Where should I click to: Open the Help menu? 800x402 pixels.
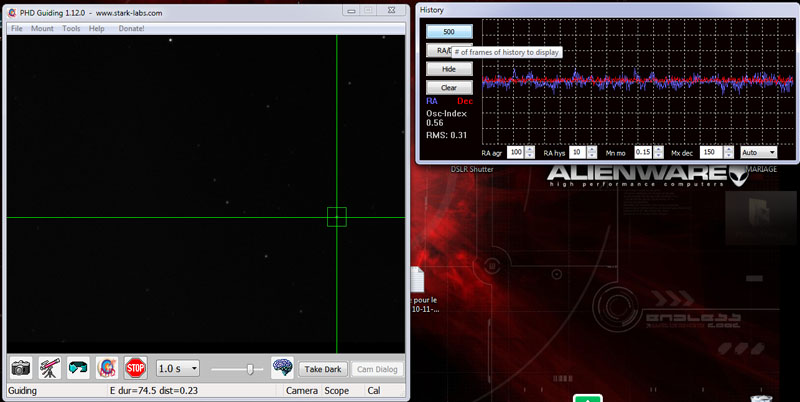96,29
